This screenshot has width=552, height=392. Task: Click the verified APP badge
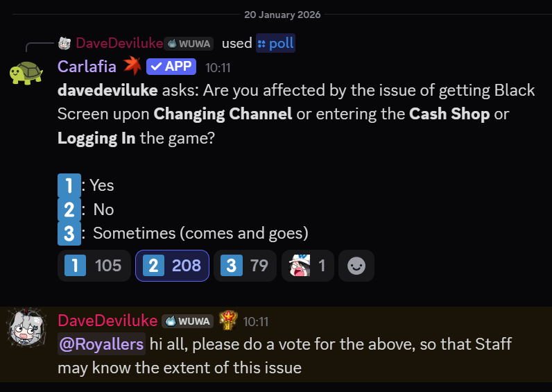(171, 67)
